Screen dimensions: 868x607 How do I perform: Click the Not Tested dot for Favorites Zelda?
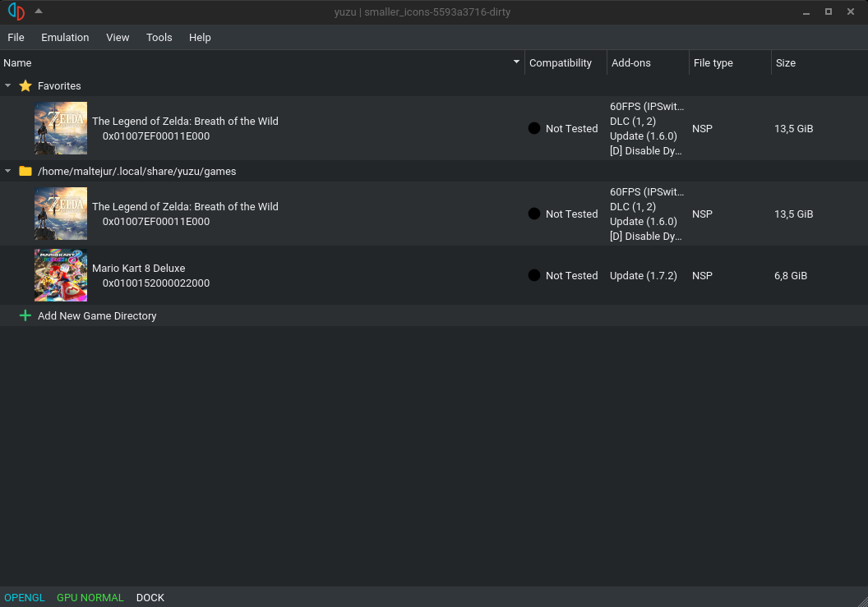click(534, 128)
